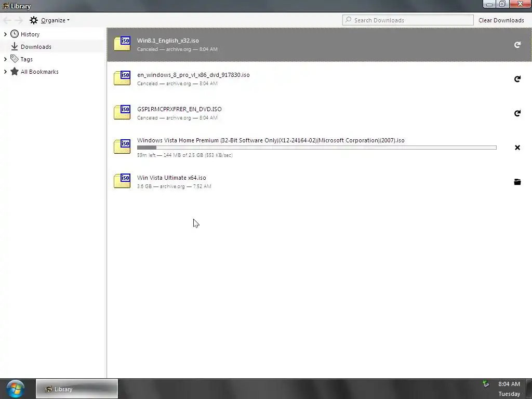Go back with the back arrow
532x399 pixels.
7,20
